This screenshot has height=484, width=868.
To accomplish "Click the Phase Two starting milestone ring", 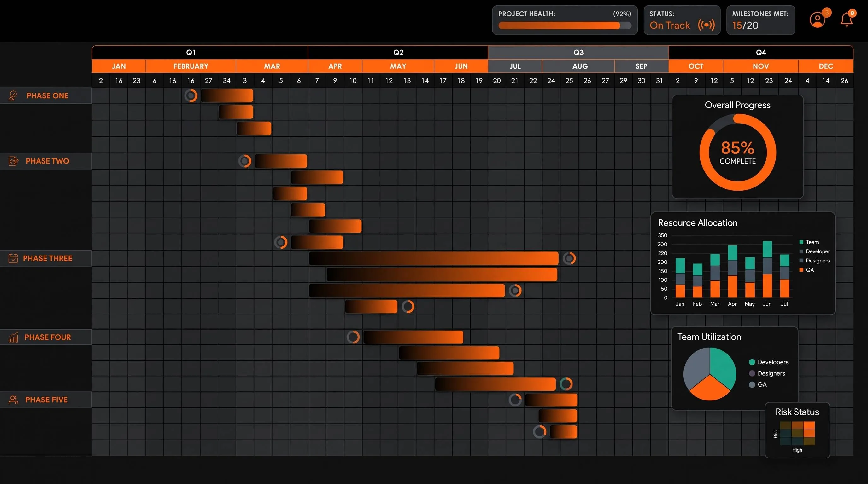I will click(x=245, y=161).
